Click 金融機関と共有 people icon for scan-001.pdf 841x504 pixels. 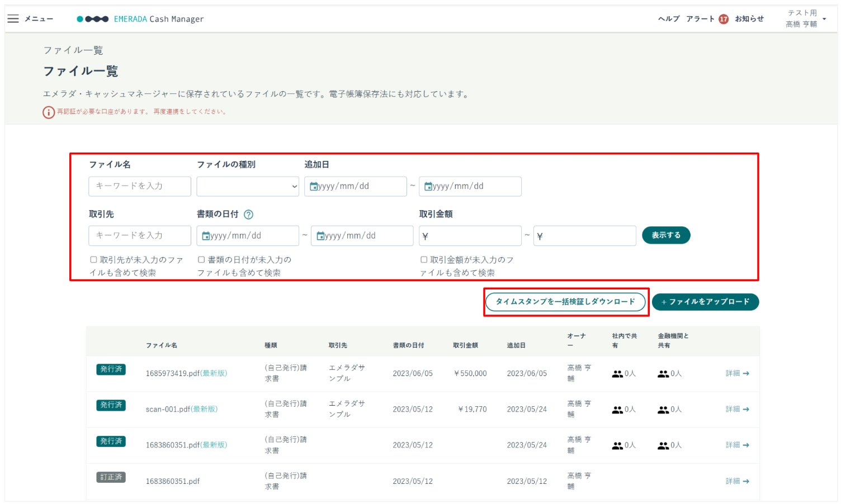(663, 410)
